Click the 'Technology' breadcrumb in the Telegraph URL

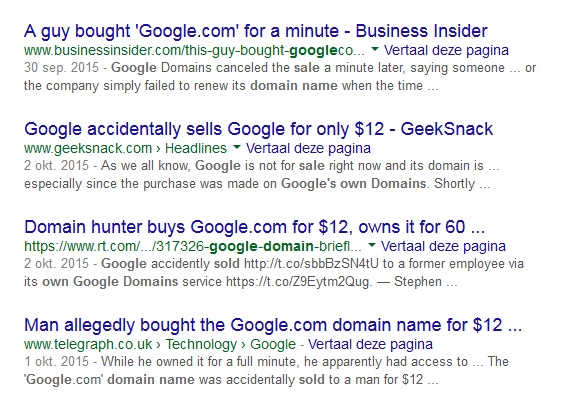pyautogui.click(x=201, y=344)
